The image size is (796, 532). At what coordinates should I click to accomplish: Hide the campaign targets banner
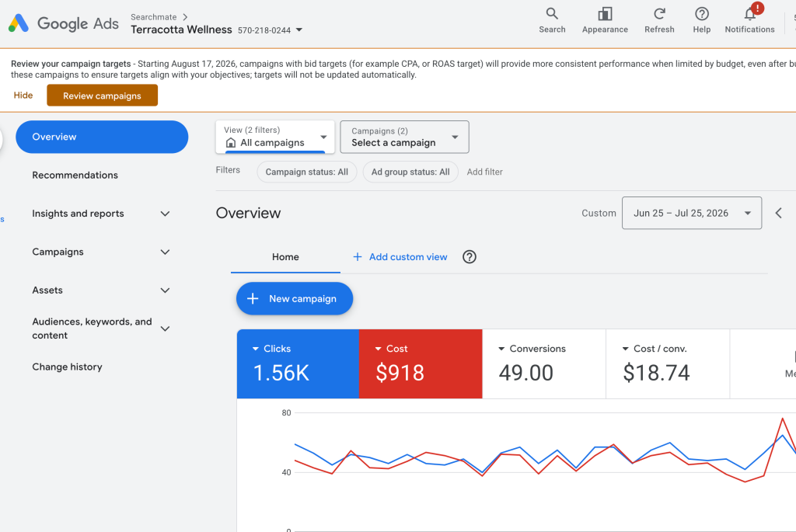(23, 96)
